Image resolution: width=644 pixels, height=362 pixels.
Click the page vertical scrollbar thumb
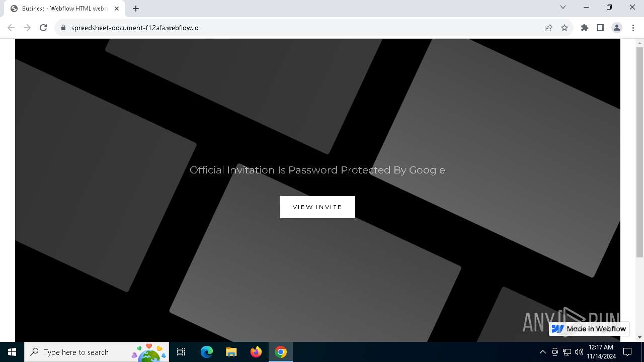click(640, 152)
